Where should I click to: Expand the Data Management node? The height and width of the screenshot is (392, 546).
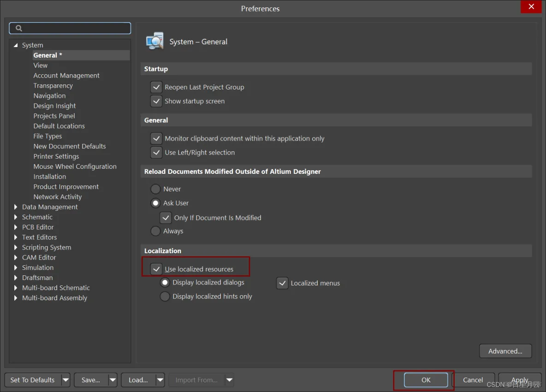coord(16,207)
